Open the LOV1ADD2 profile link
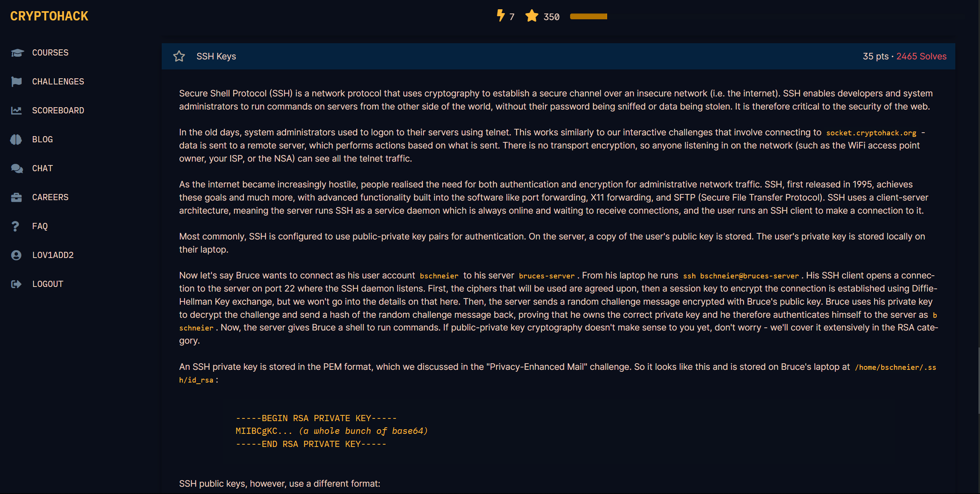Screen dimensions: 980x494 pos(53,255)
